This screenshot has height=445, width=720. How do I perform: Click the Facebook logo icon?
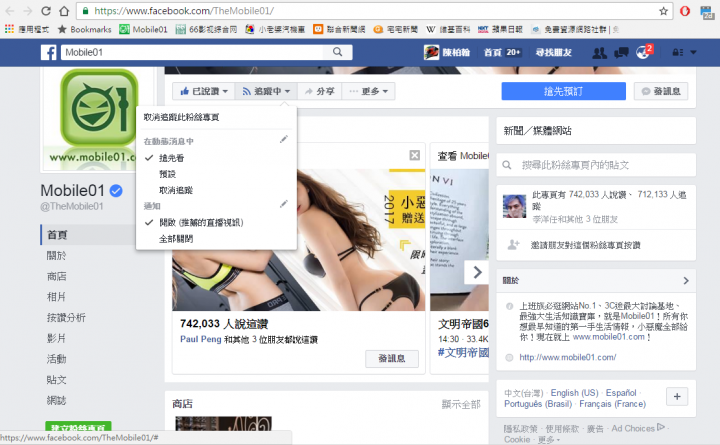pyautogui.click(x=49, y=52)
